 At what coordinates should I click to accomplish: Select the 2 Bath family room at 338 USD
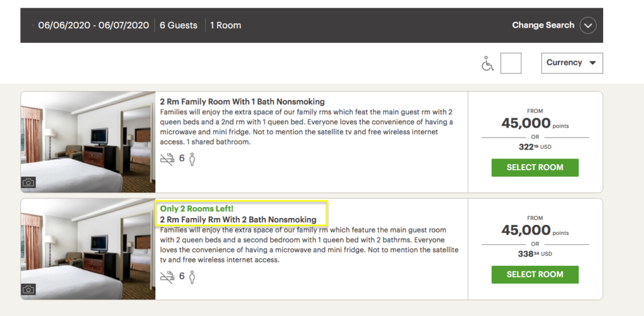coord(535,275)
